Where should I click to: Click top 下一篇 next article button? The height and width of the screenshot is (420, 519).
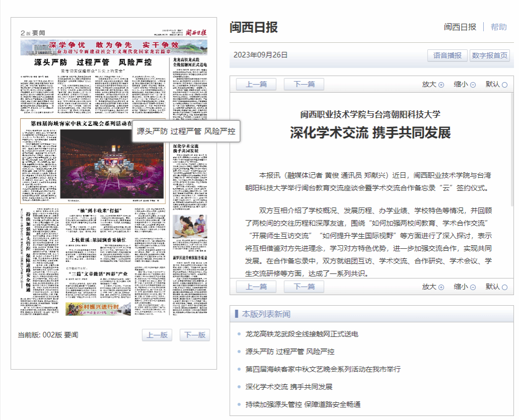(304, 84)
